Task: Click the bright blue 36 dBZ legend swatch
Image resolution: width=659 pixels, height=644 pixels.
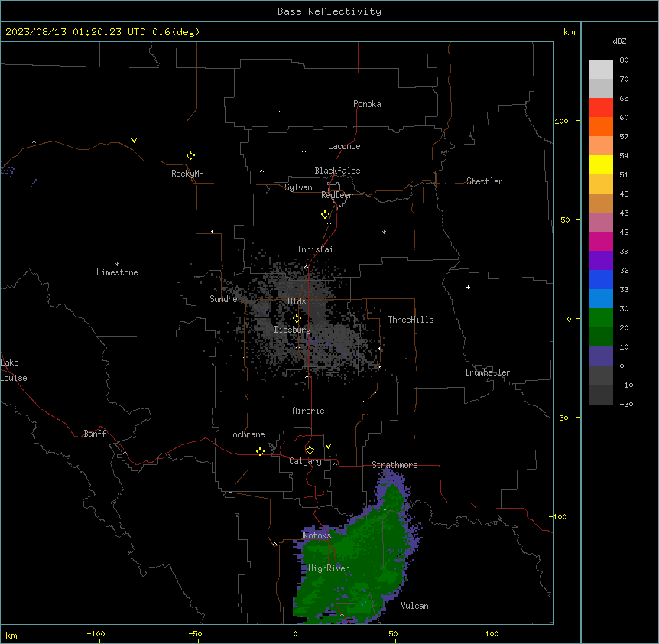Action: click(x=601, y=279)
